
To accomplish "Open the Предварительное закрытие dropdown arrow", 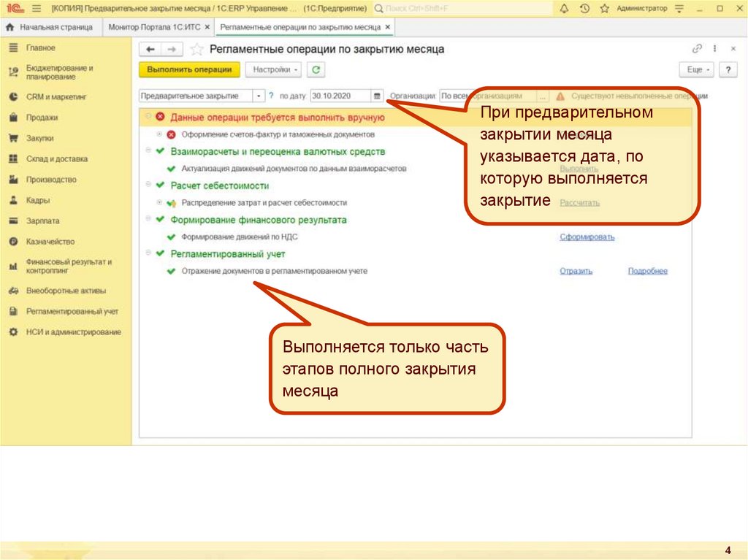I will pos(259,96).
